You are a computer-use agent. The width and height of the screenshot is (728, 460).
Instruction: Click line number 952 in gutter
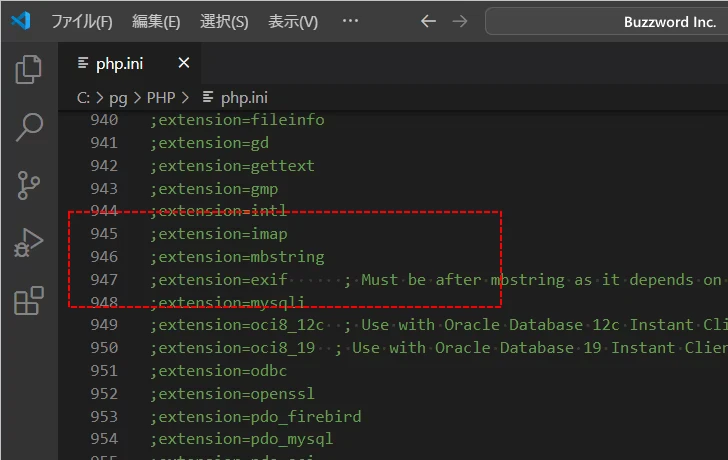[x=104, y=394]
